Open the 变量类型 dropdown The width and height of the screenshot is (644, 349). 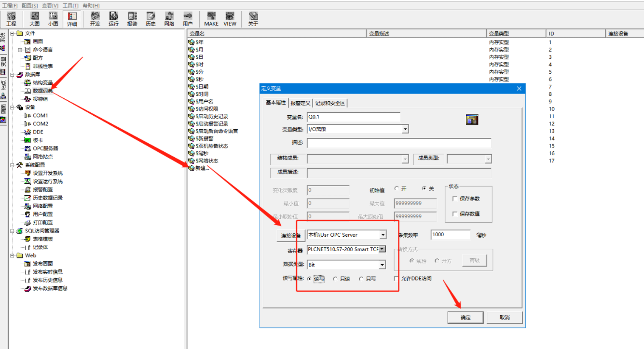tap(405, 129)
